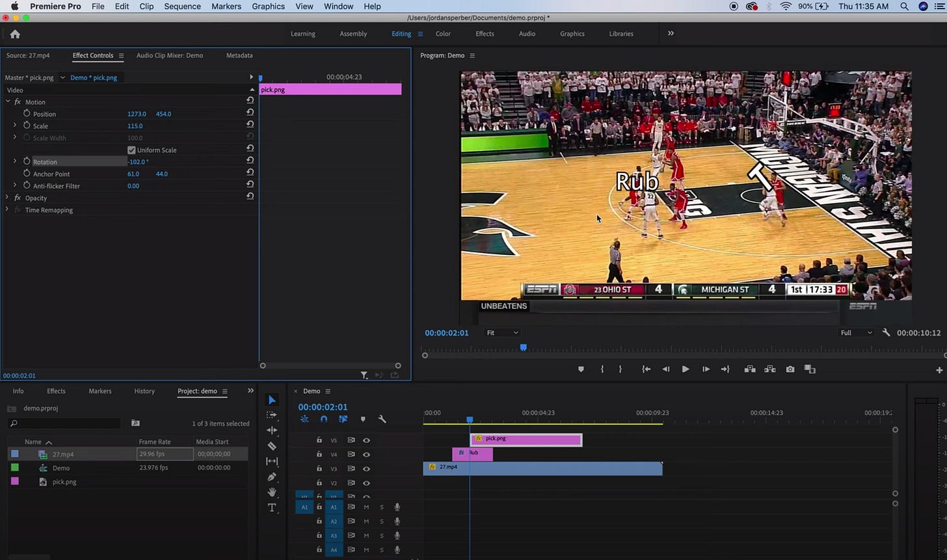Open Master pick.png dropdown arrow
This screenshot has width=947, height=560.
pyautogui.click(x=62, y=77)
